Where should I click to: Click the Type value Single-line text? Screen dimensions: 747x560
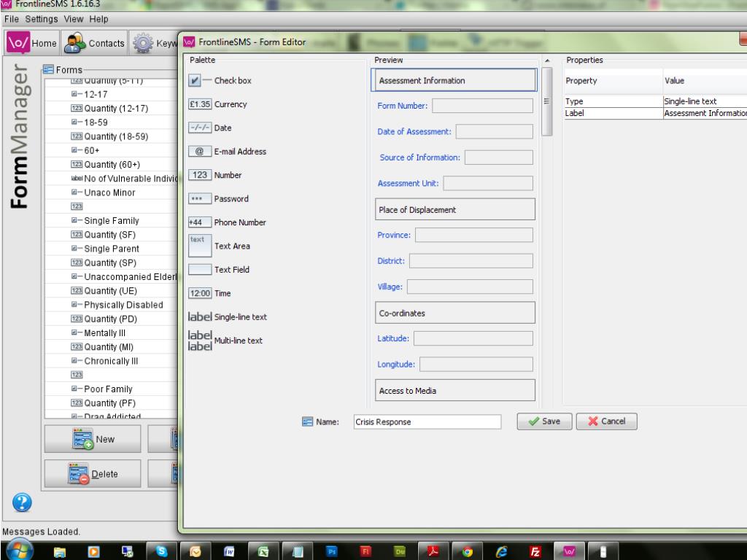705,101
